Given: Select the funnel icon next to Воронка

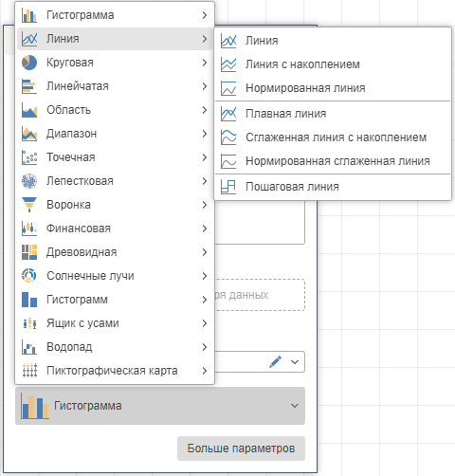Looking at the screenshot, I should [29, 205].
